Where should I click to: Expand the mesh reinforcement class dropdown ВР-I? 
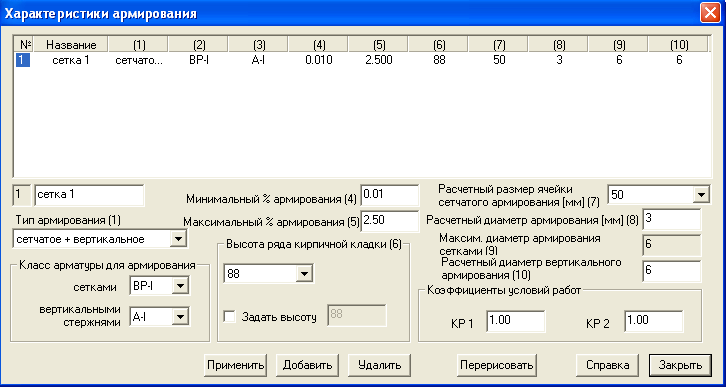click(x=180, y=286)
